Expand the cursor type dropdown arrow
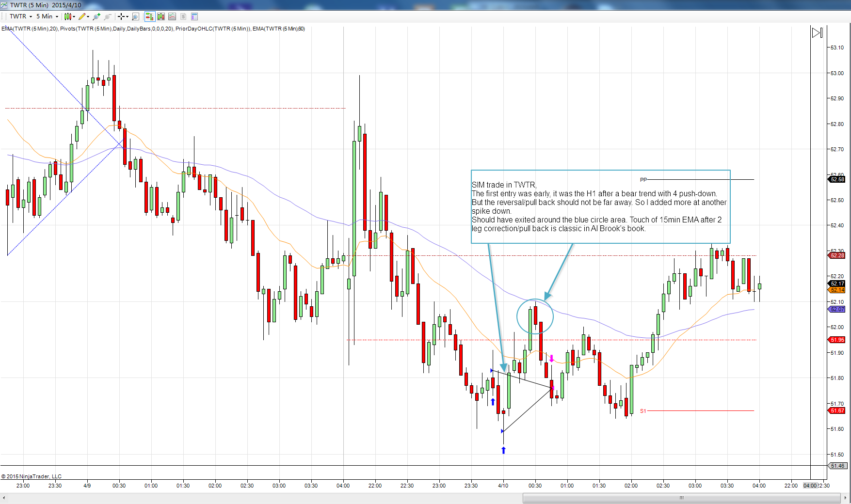 pyautogui.click(x=127, y=16)
